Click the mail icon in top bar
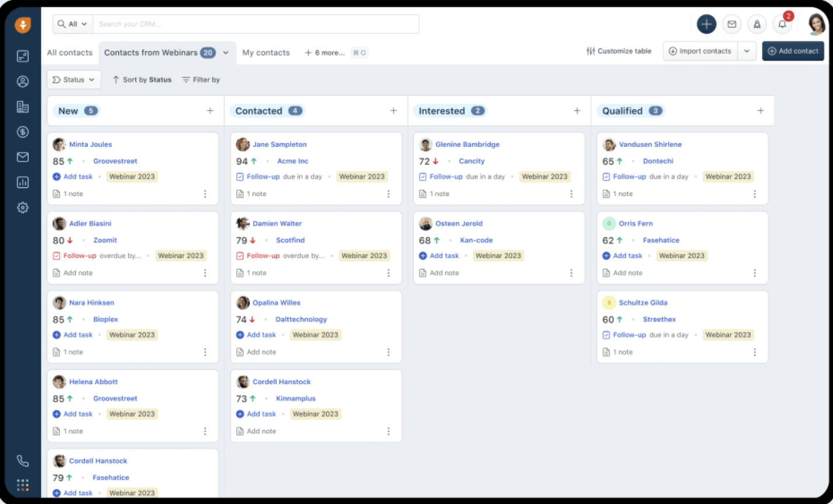833x504 pixels. tap(731, 24)
